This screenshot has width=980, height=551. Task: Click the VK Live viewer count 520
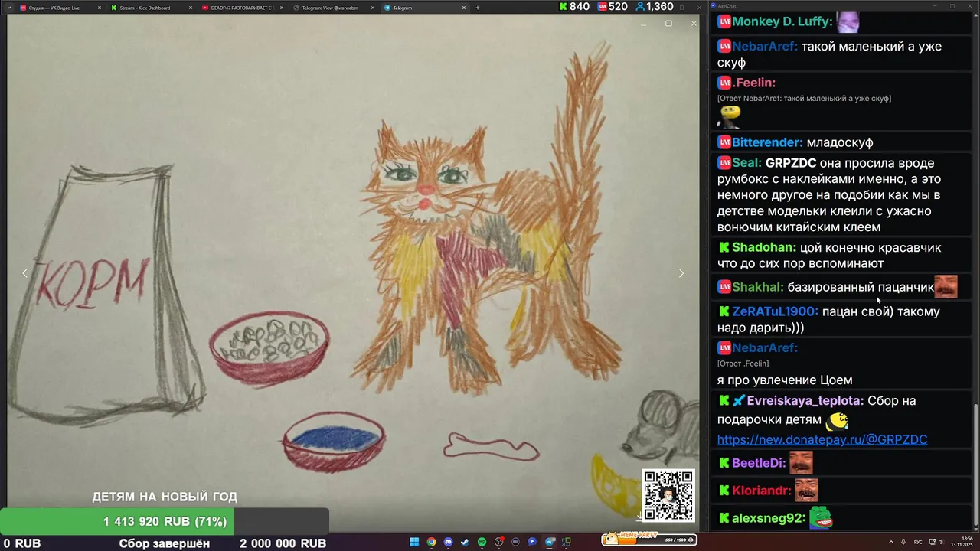click(612, 6)
